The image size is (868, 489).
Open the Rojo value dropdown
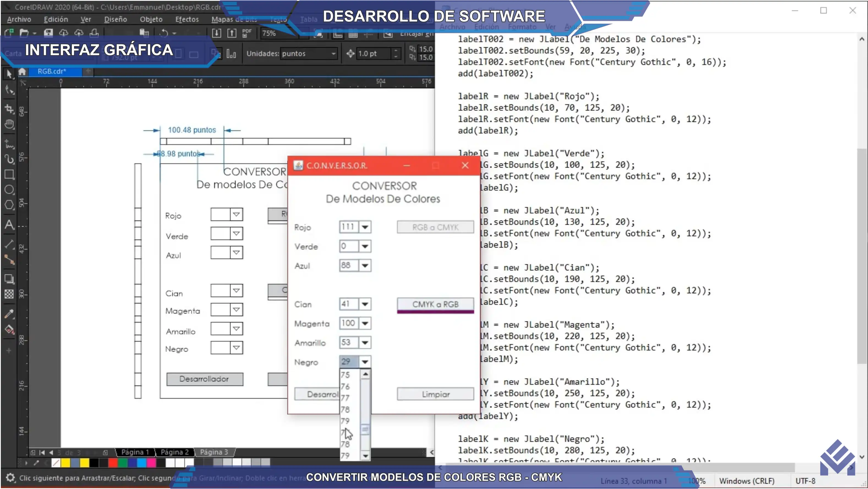pyautogui.click(x=365, y=227)
